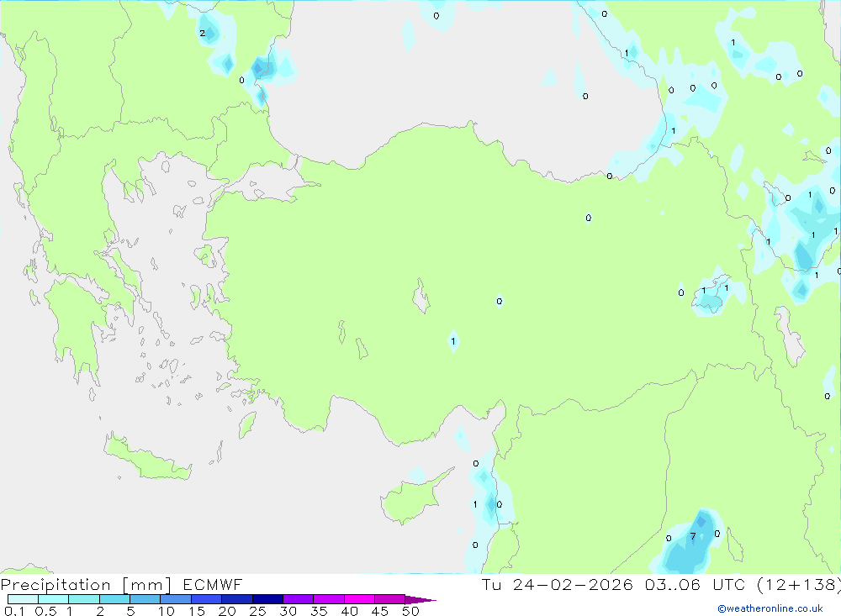Click the "7" precipitation value on the map
This screenshot has height=616, width=841.
pos(693,536)
